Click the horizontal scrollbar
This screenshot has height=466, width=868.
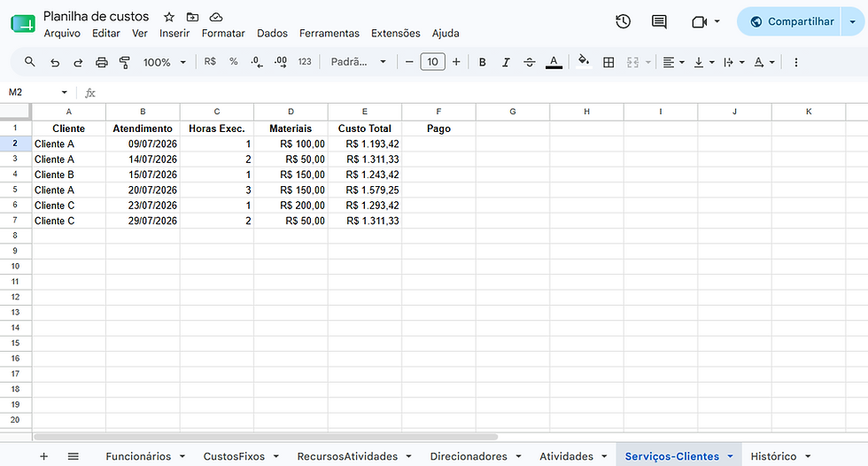pos(266,437)
